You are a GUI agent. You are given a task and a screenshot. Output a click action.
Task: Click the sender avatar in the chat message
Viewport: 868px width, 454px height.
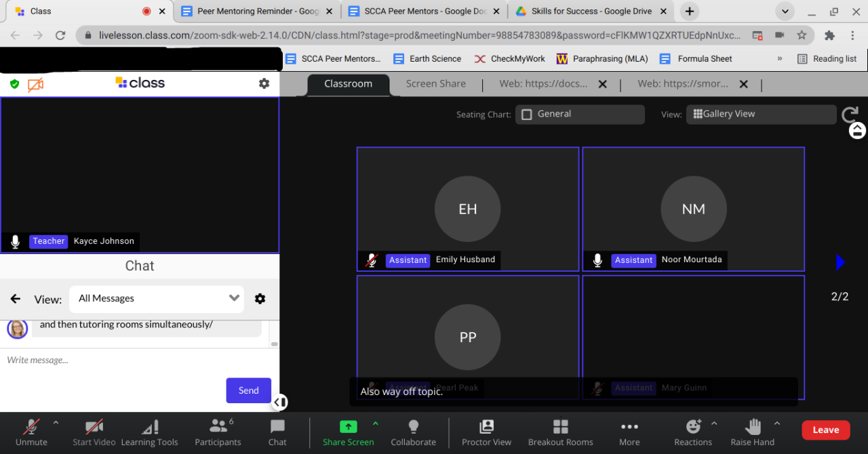18,329
